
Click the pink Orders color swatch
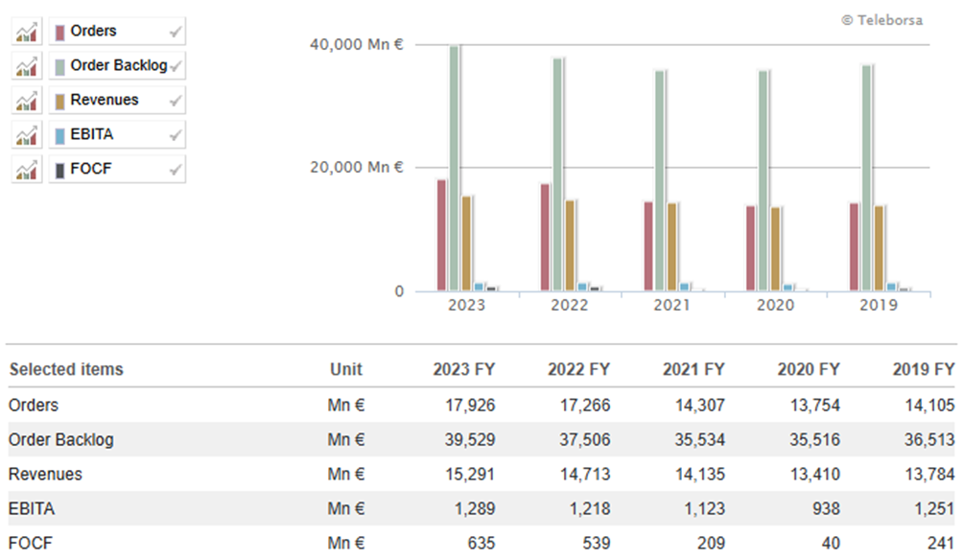60,32
